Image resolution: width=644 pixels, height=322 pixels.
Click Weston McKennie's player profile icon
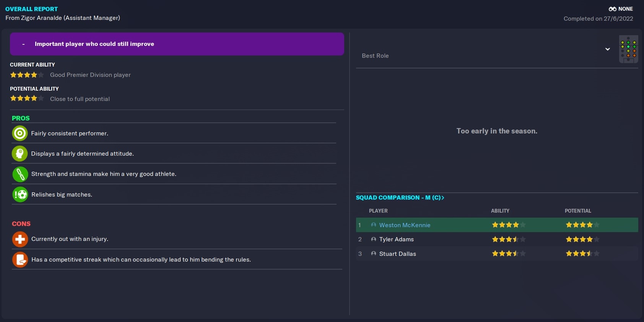373,225
